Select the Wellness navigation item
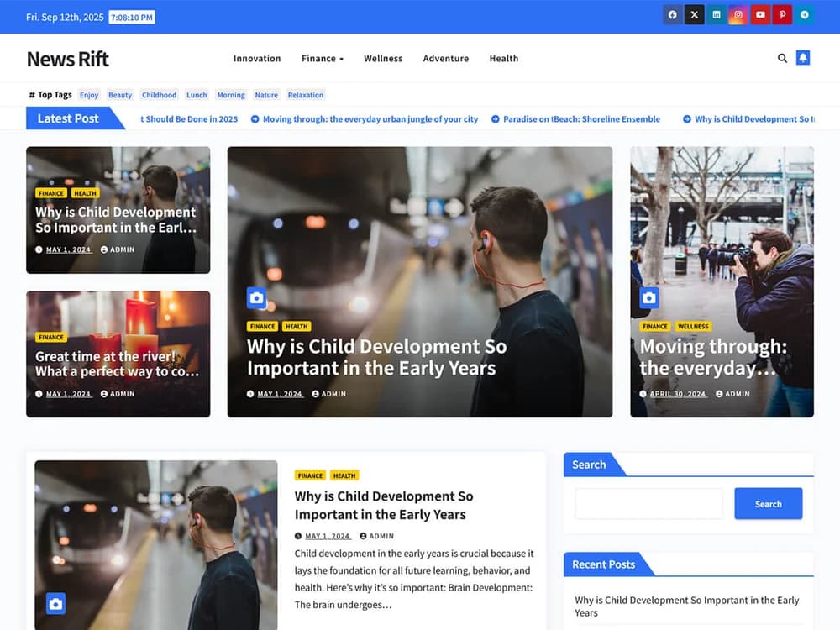 pos(383,59)
